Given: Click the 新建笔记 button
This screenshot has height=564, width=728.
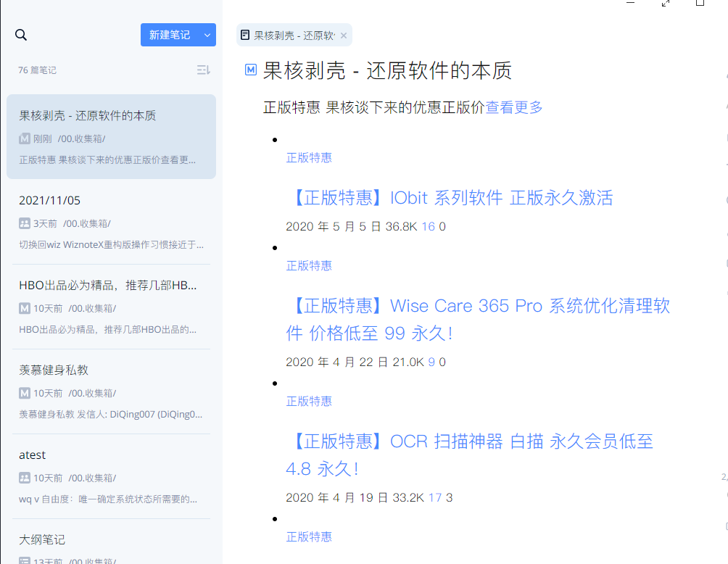Looking at the screenshot, I should pyautogui.click(x=170, y=35).
